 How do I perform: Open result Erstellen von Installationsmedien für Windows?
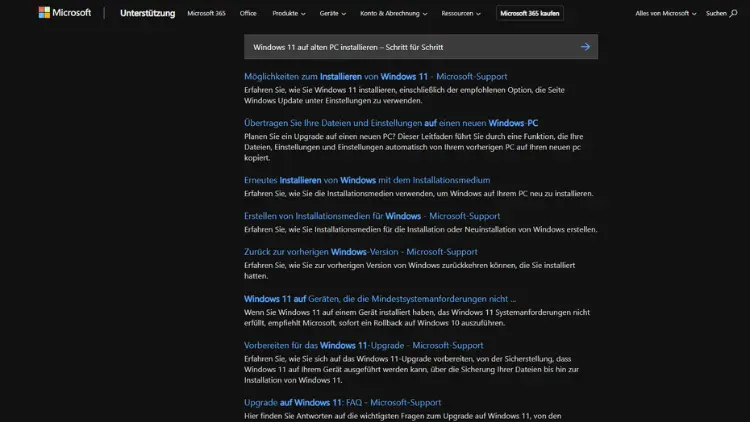pyautogui.click(x=372, y=216)
